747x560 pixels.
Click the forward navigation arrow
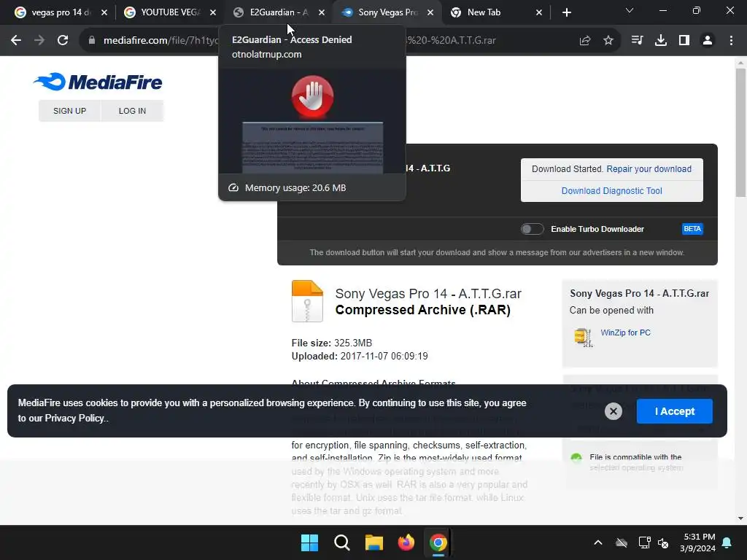[39, 41]
